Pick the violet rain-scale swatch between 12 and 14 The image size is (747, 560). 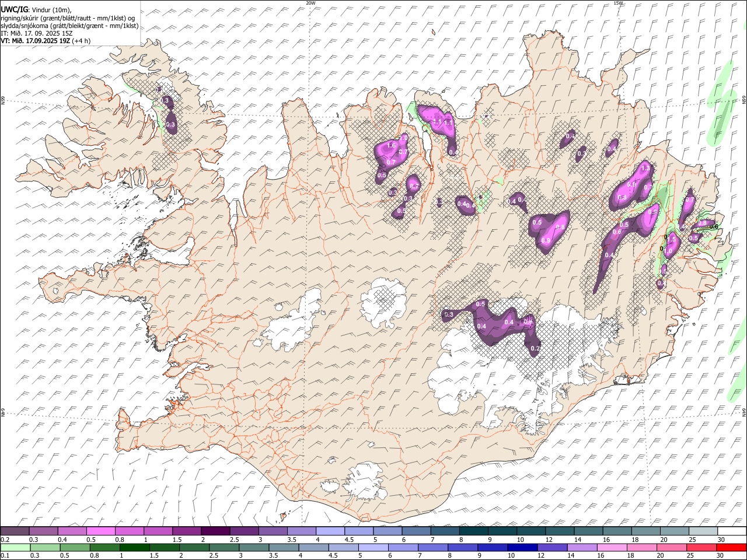552,547
